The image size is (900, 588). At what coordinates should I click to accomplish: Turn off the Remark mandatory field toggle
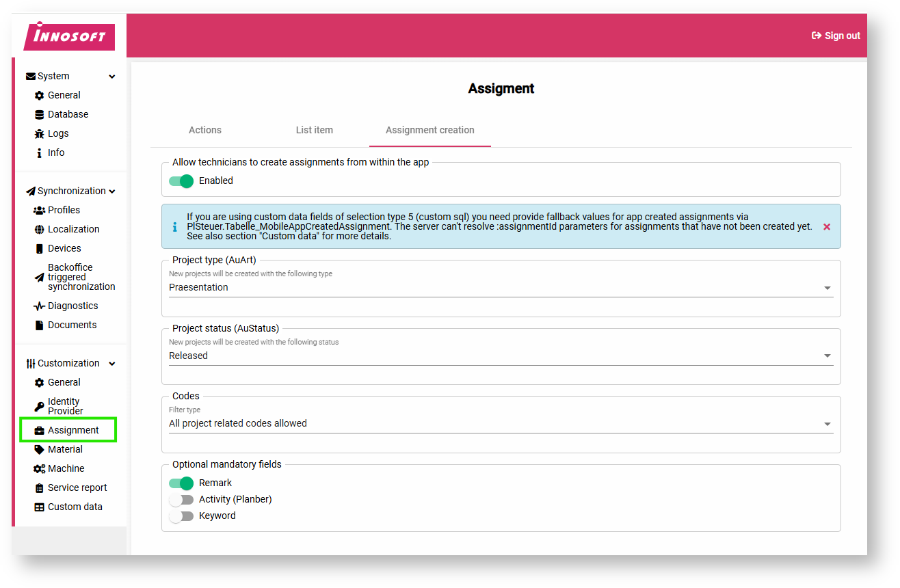[x=181, y=483]
